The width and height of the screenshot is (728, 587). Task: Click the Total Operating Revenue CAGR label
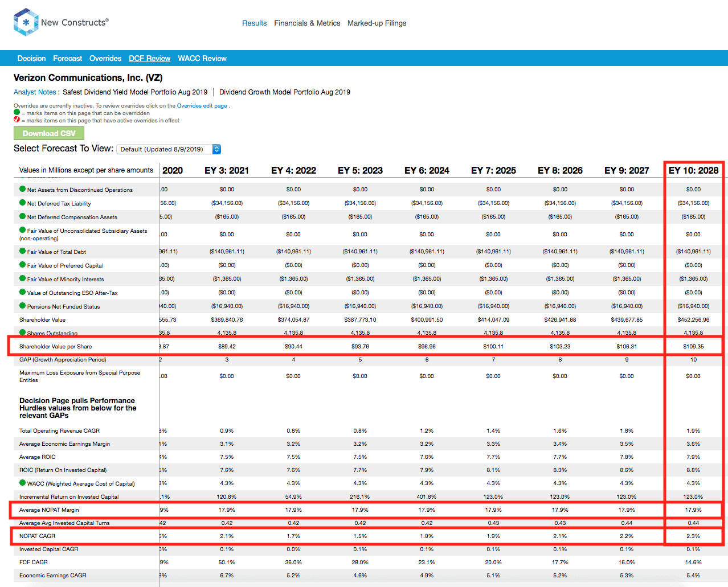(x=59, y=431)
